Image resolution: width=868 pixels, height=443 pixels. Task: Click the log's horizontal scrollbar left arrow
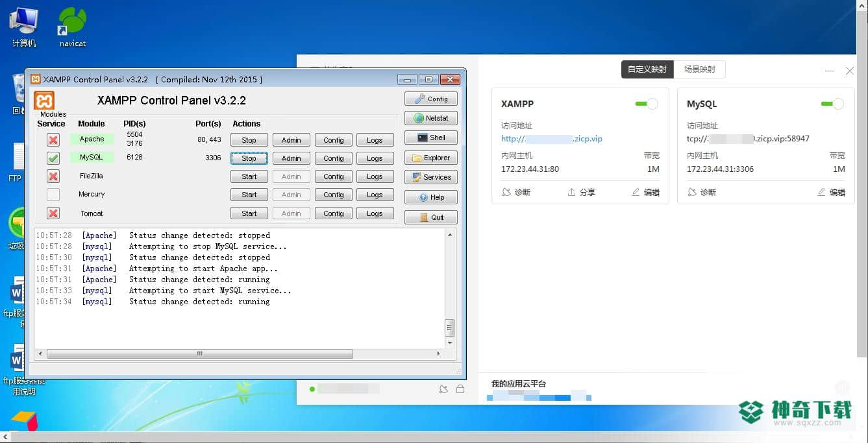click(40, 354)
